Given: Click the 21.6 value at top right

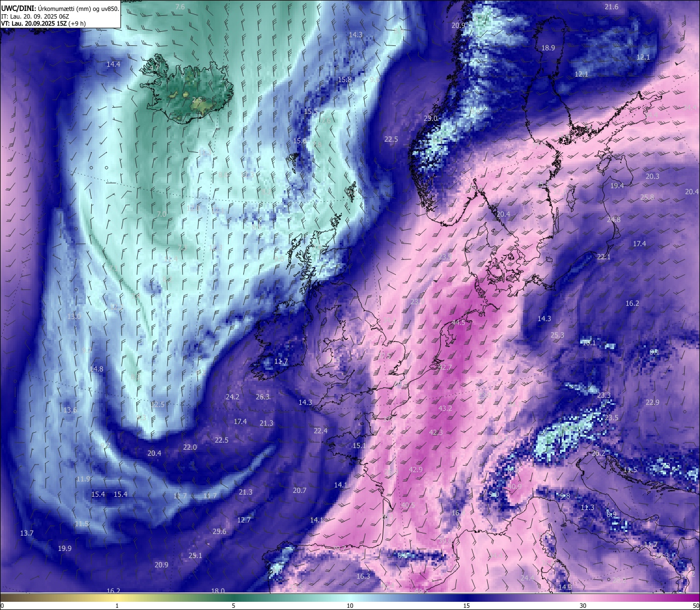Looking at the screenshot, I should point(611,7).
